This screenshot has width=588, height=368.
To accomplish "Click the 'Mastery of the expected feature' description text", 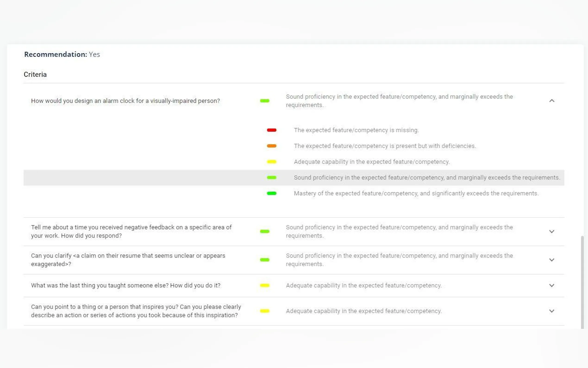I will point(416,194).
